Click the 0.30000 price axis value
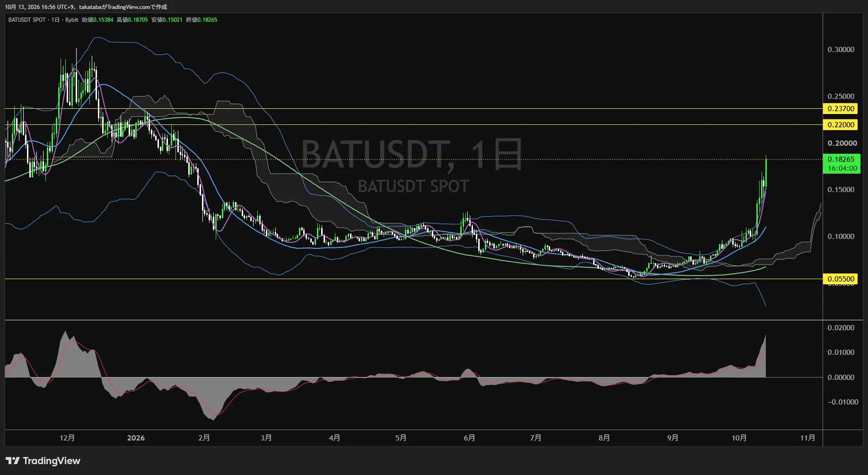 (841, 50)
